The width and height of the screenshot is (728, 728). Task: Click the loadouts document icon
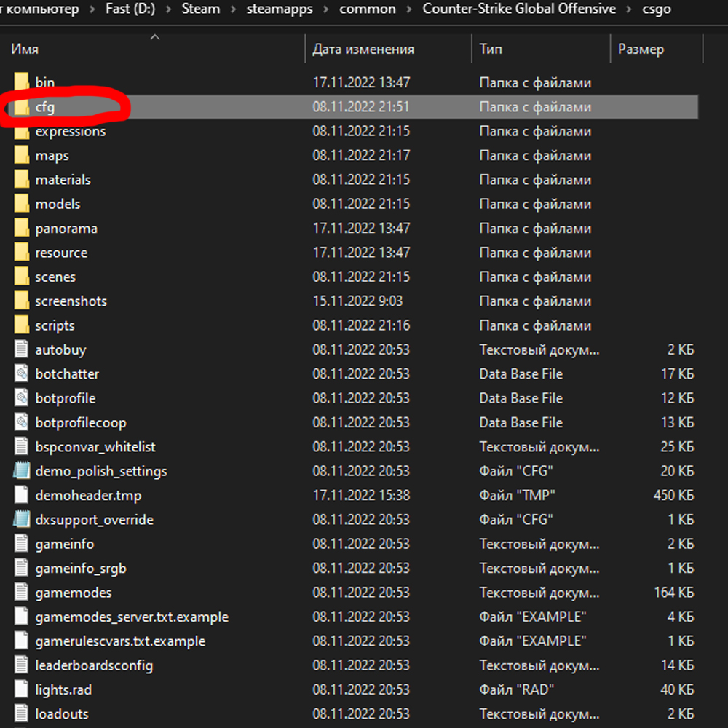pos(21,713)
